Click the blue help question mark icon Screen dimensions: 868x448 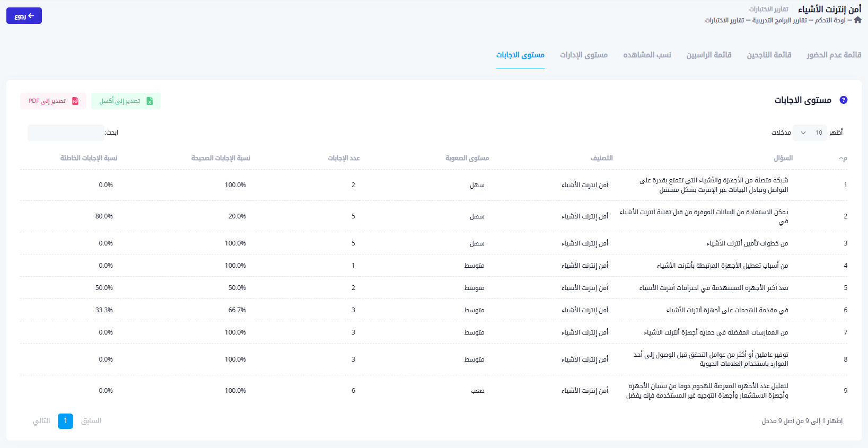point(844,100)
